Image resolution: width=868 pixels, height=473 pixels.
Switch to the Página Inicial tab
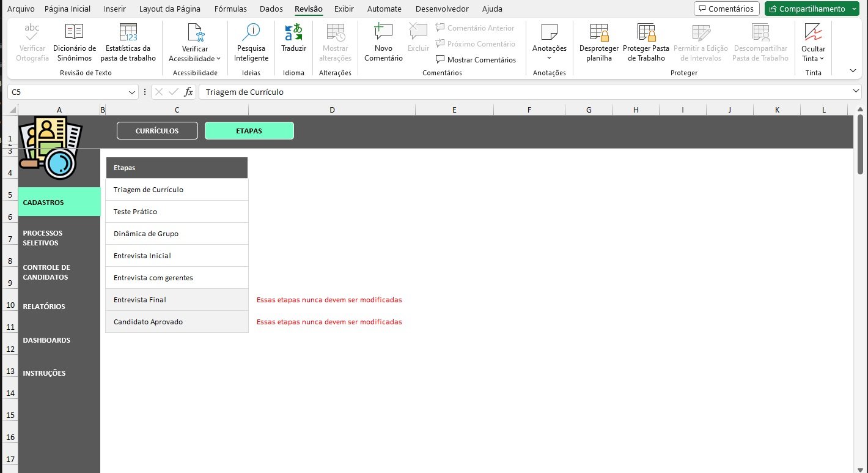[67, 9]
